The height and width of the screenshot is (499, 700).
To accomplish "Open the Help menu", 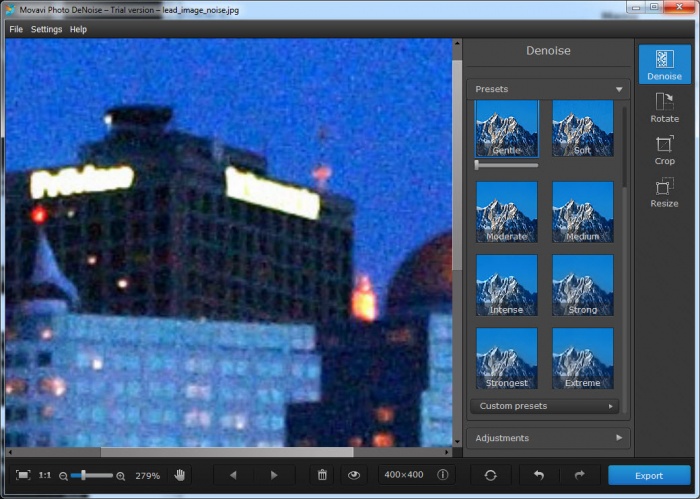I will [78, 29].
